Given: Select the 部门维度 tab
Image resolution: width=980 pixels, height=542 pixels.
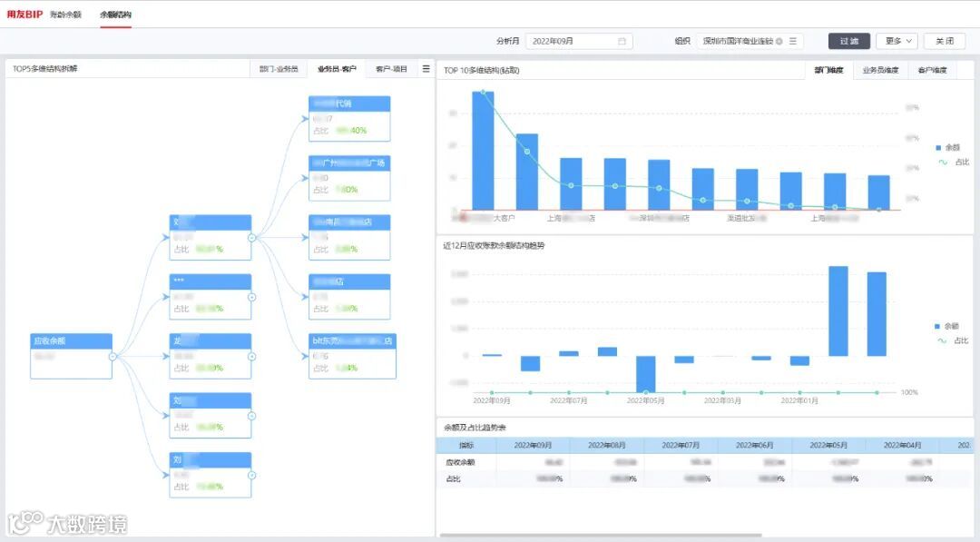Looking at the screenshot, I should pyautogui.click(x=828, y=70).
